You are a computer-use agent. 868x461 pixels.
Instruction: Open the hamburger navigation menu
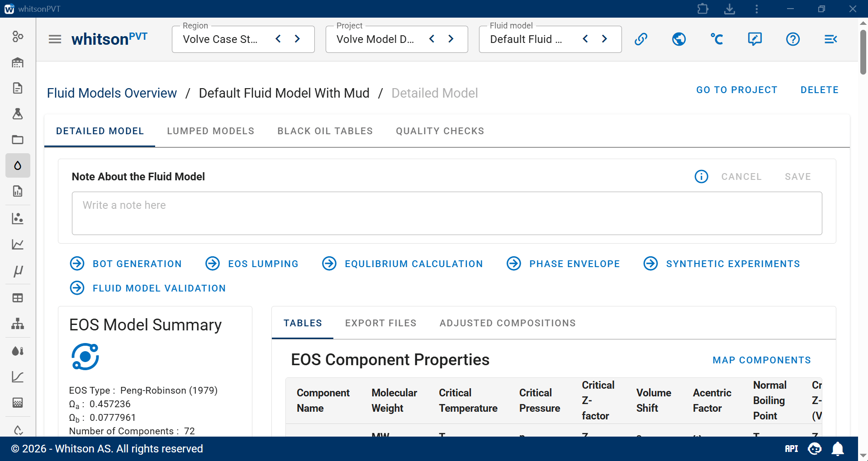click(x=55, y=39)
